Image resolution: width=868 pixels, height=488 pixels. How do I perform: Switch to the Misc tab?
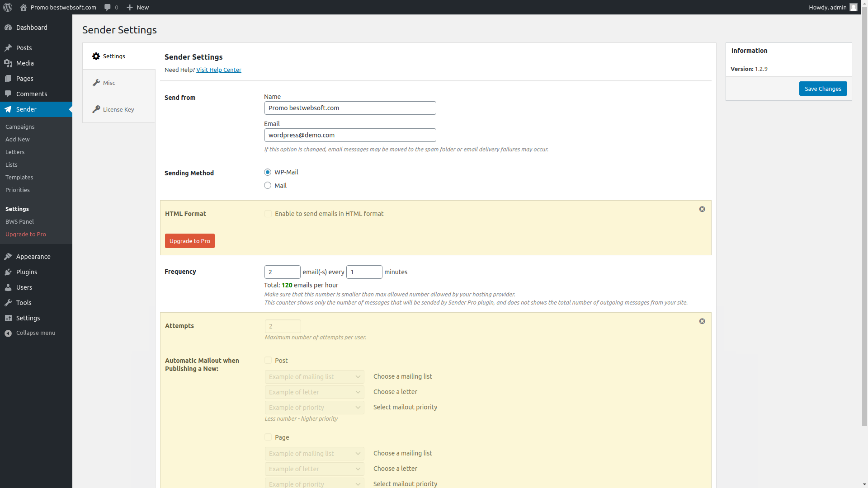(119, 83)
